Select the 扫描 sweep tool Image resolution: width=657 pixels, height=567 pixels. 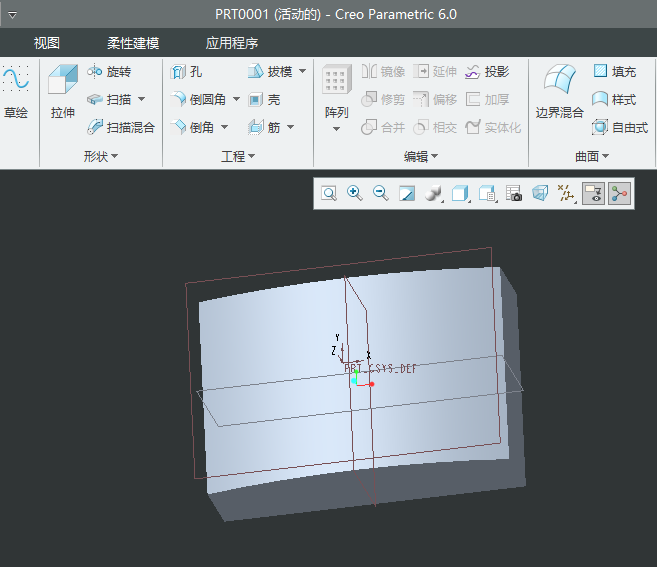tap(110, 99)
